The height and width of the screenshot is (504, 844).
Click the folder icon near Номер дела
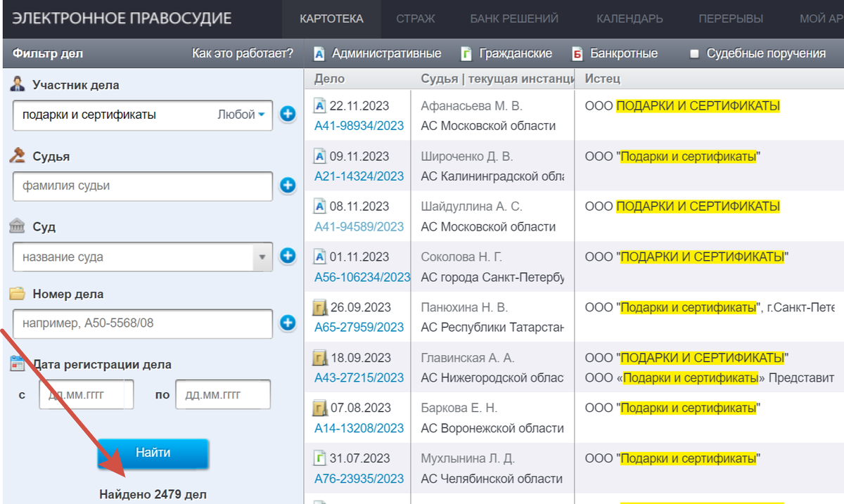tap(18, 294)
